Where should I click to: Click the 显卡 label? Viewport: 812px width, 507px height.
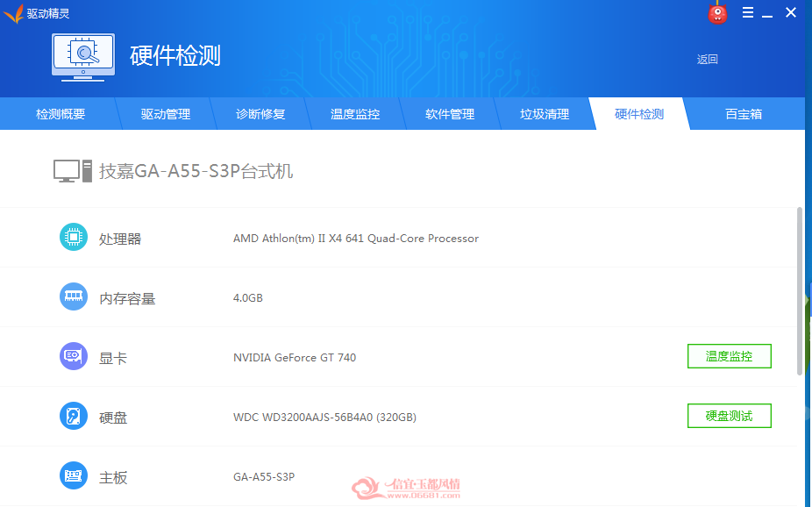[113, 358]
